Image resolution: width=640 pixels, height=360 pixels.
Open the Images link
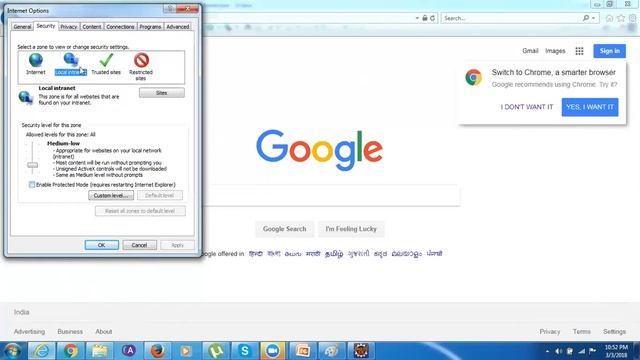[x=555, y=51]
